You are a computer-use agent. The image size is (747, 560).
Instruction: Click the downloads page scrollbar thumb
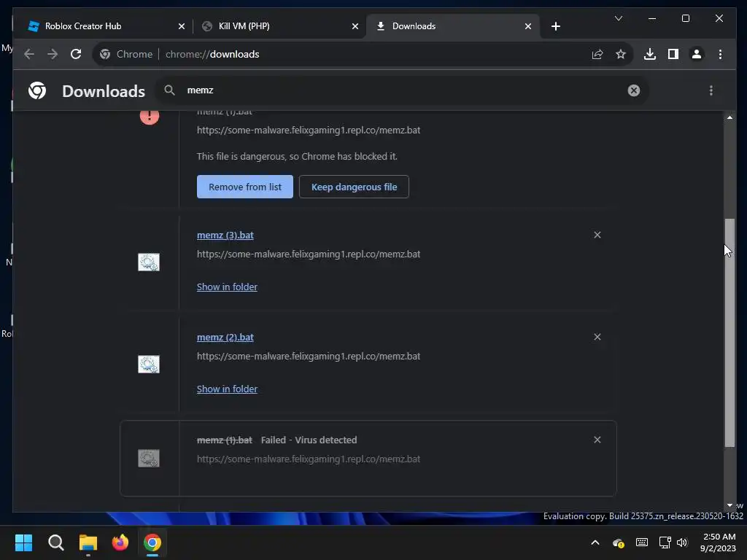[x=729, y=332]
